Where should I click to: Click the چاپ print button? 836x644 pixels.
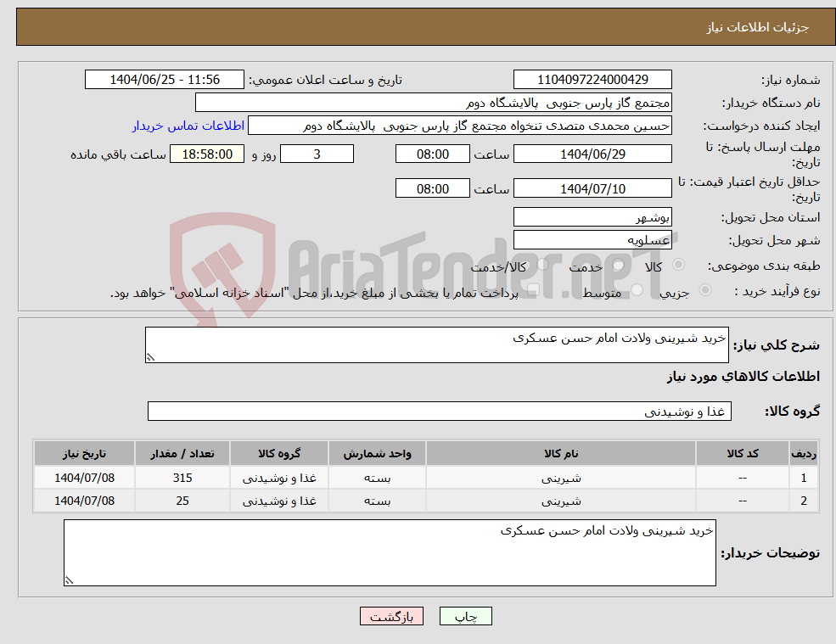click(x=465, y=616)
